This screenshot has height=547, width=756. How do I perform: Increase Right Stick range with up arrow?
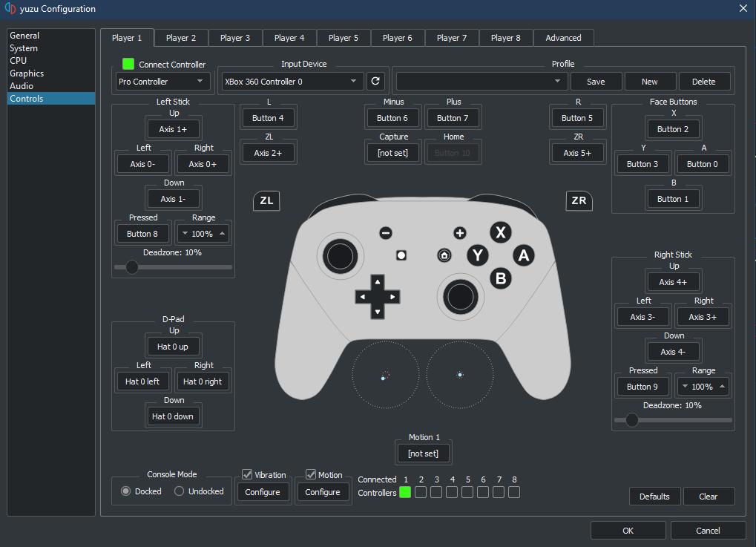point(723,387)
